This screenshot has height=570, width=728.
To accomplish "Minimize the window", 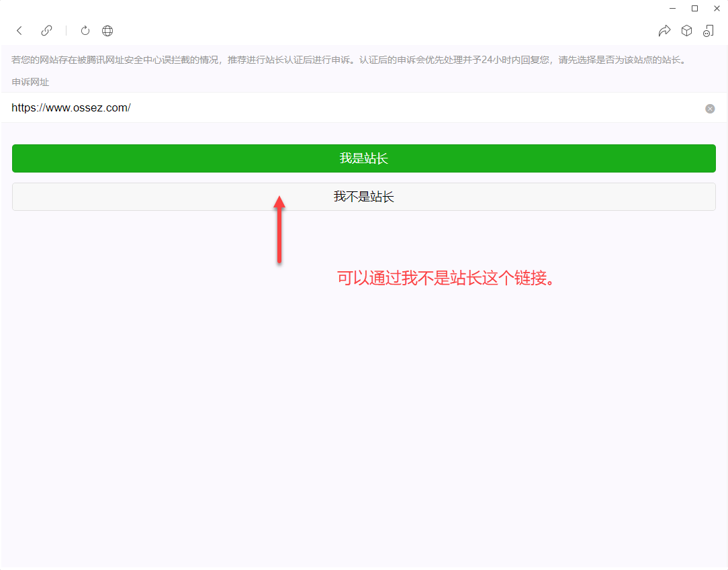I will click(x=672, y=8).
